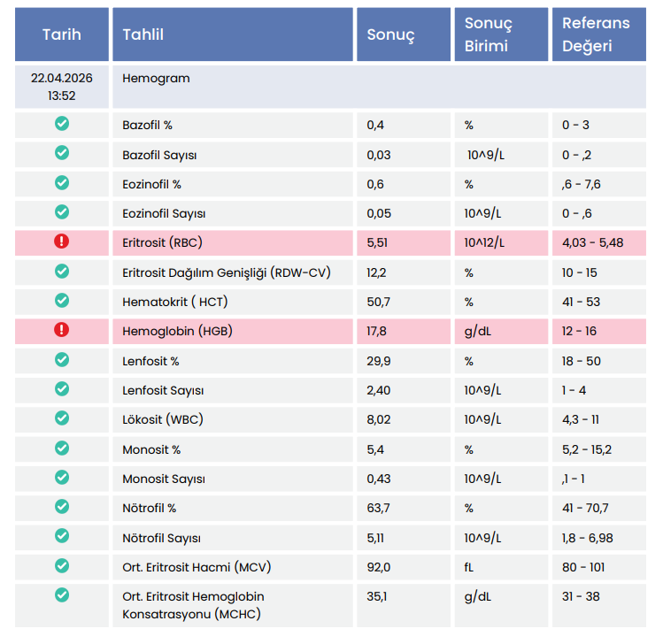
Task: Open the Hemogram group row
Action: pos(379,87)
